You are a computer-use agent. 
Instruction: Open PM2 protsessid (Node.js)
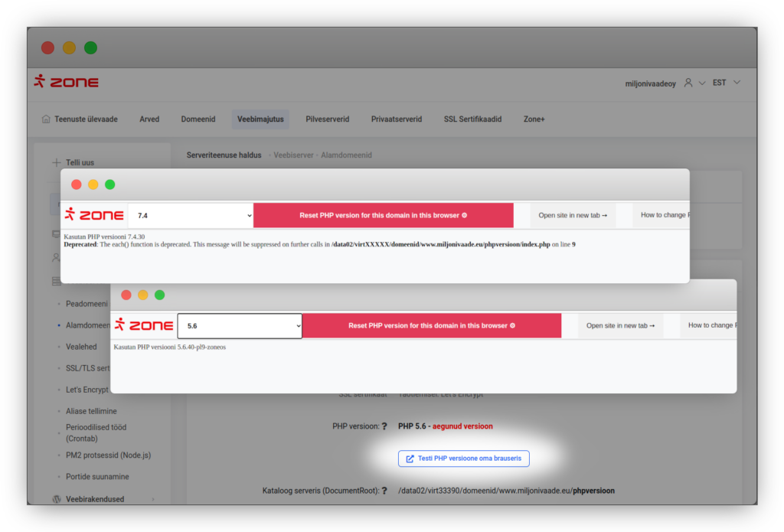(108, 455)
